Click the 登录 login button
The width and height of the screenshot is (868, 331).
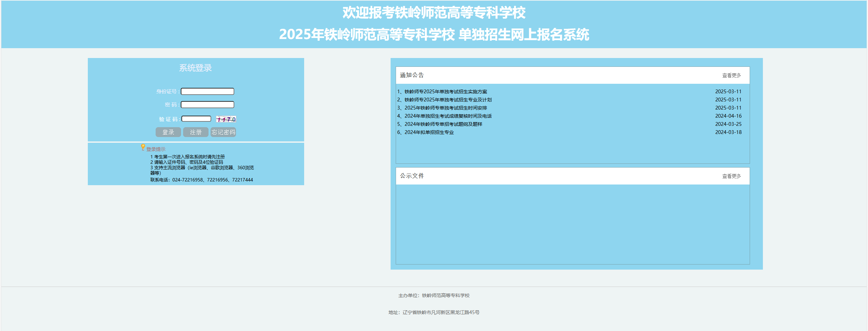tap(168, 132)
